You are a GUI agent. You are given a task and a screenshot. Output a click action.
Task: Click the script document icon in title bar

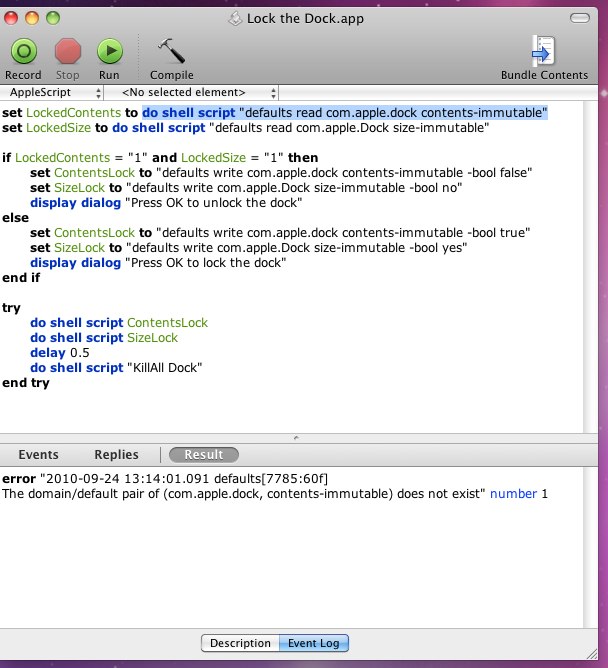pos(235,18)
